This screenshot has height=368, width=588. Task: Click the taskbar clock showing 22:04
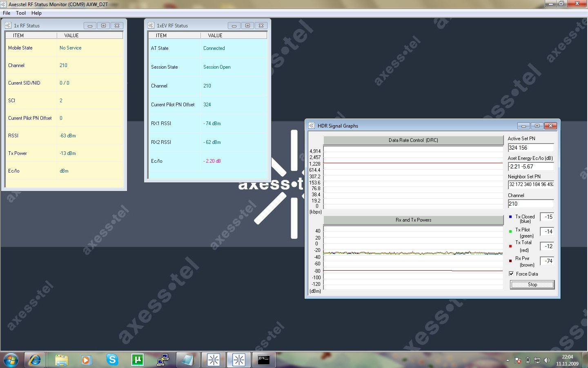coord(567,360)
